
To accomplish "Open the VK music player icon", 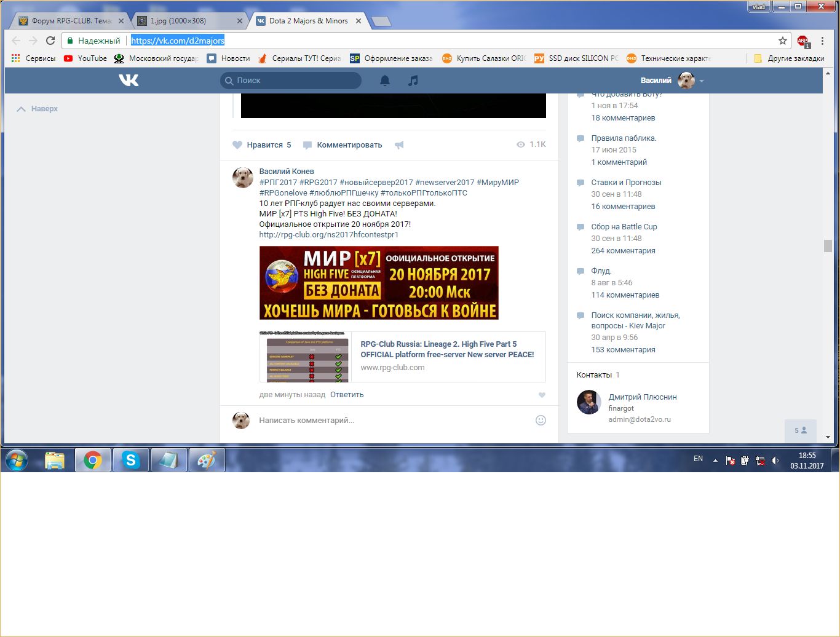I will 413,81.
